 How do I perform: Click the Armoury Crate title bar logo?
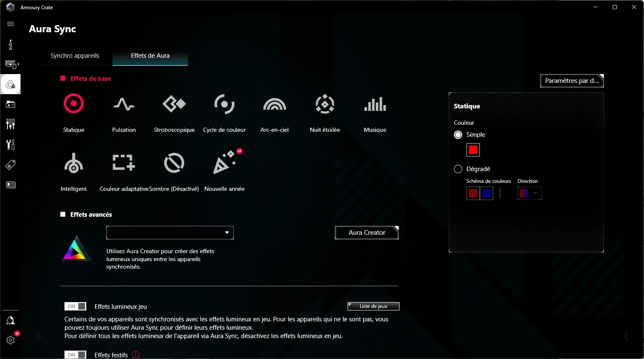[x=11, y=7]
